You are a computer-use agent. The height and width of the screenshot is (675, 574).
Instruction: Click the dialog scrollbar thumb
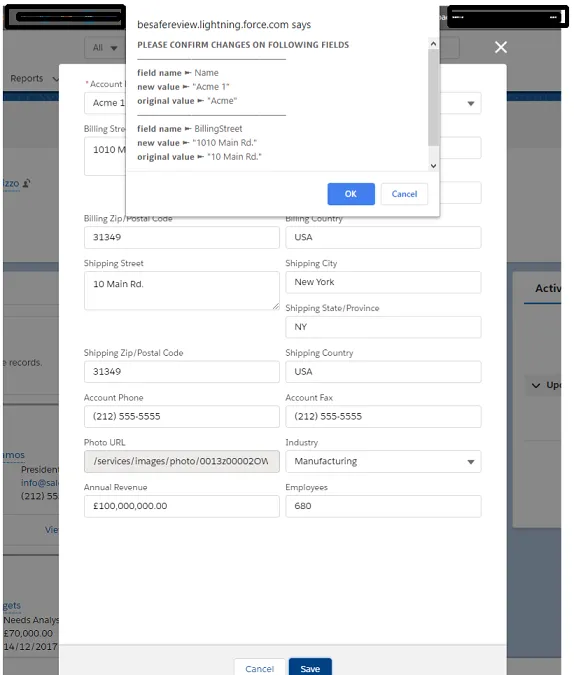(x=433, y=97)
